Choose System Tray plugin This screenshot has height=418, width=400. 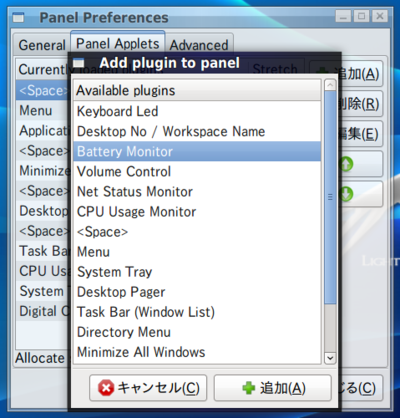click(x=197, y=272)
